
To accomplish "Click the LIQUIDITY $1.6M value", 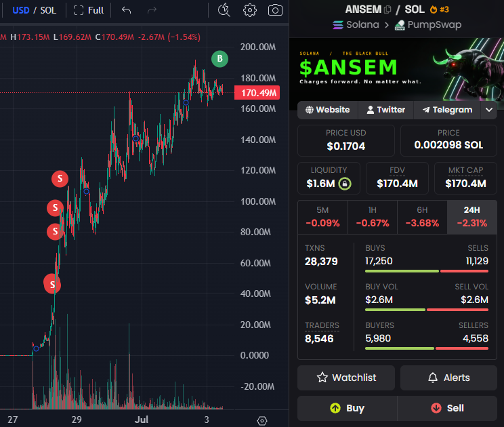I will [320, 184].
